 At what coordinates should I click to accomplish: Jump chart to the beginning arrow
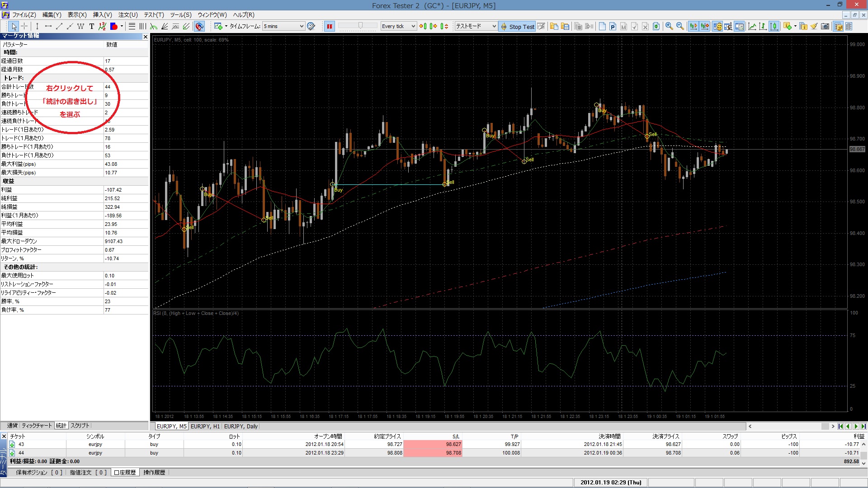(x=840, y=426)
